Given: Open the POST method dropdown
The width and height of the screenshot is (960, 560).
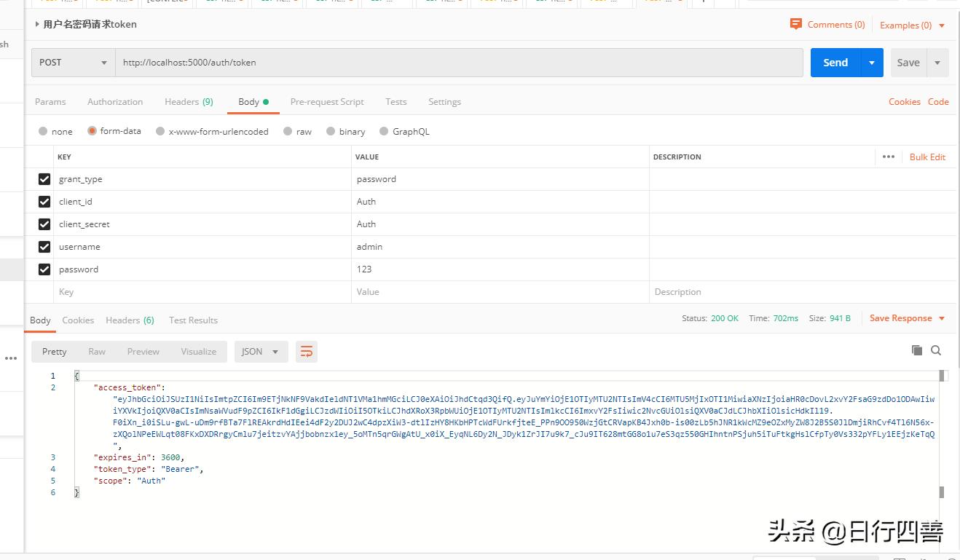Looking at the screenshot, I should tap(72, 63).
